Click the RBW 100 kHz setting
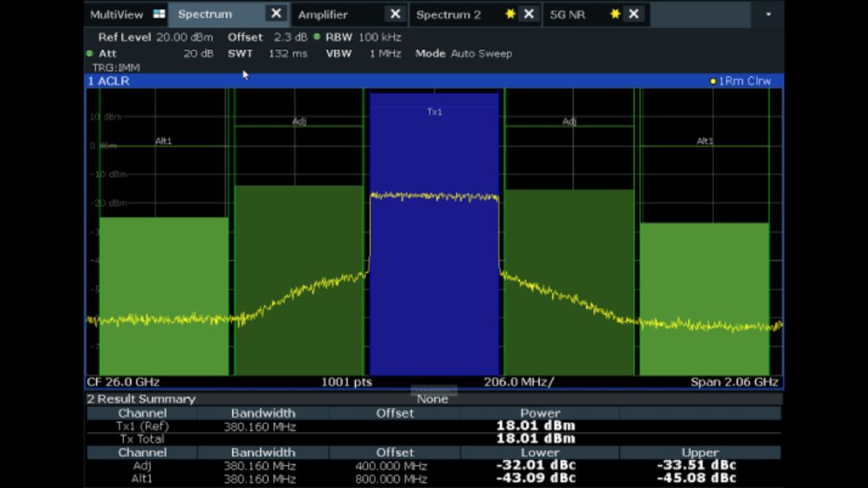This screenshot has width=868, height=488. pos(364,37)
